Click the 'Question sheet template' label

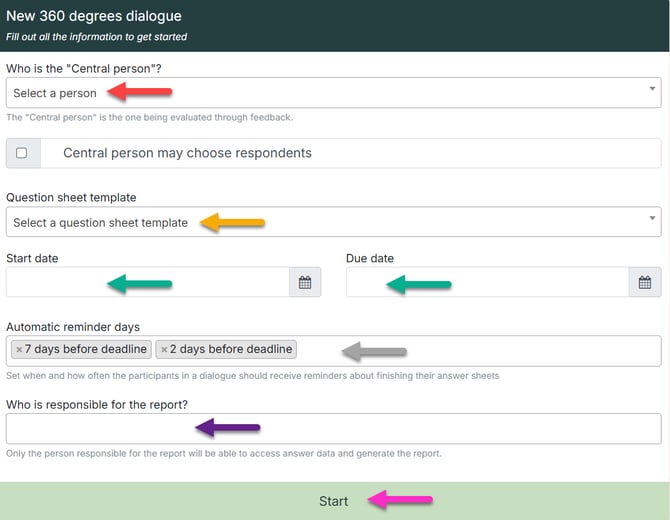pyautogui.click(x=71, y=197)
